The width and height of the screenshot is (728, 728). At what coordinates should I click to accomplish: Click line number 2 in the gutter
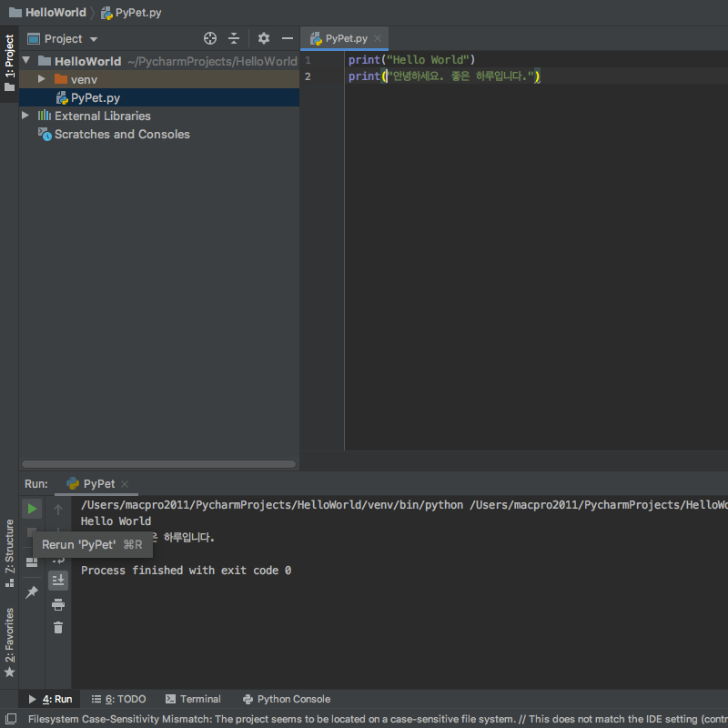coord(308,76)
